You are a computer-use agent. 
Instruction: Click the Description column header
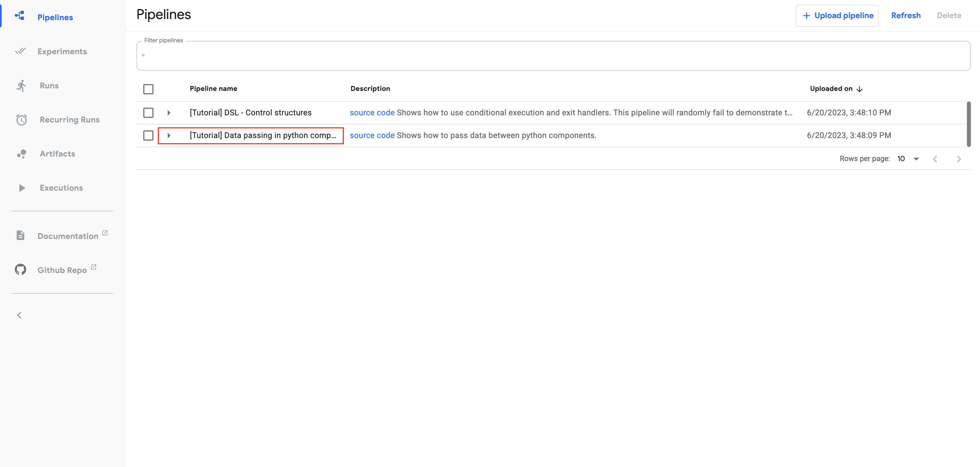[x=370, y=89]
